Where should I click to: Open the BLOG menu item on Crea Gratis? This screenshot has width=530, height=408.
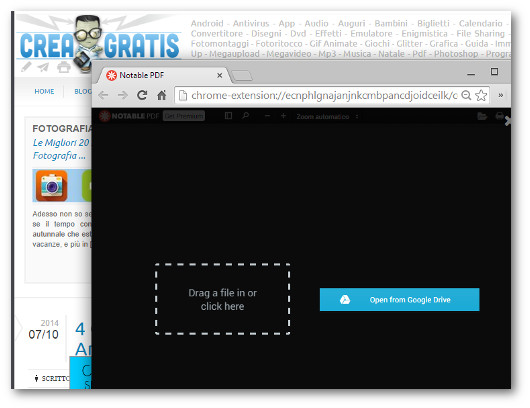83,92
